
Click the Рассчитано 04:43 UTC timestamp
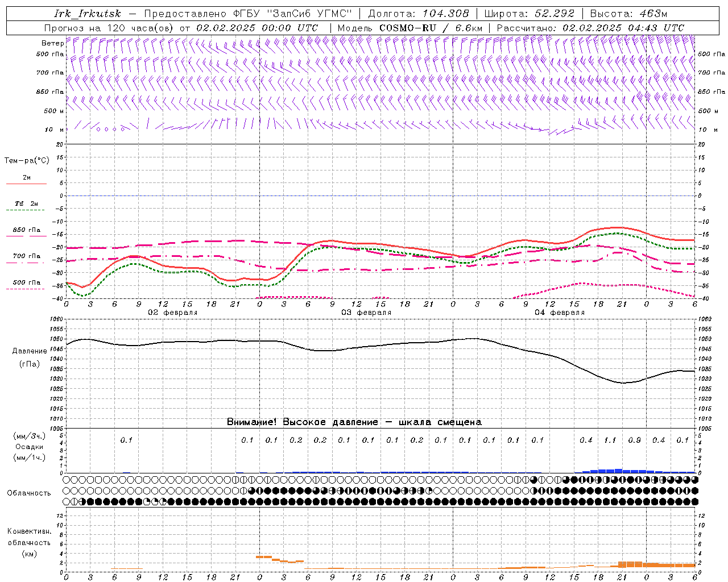[x=623, y=28]
